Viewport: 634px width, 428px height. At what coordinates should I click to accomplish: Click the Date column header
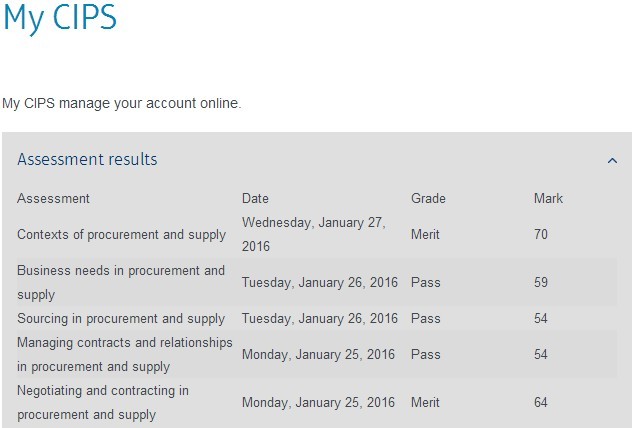255,198
